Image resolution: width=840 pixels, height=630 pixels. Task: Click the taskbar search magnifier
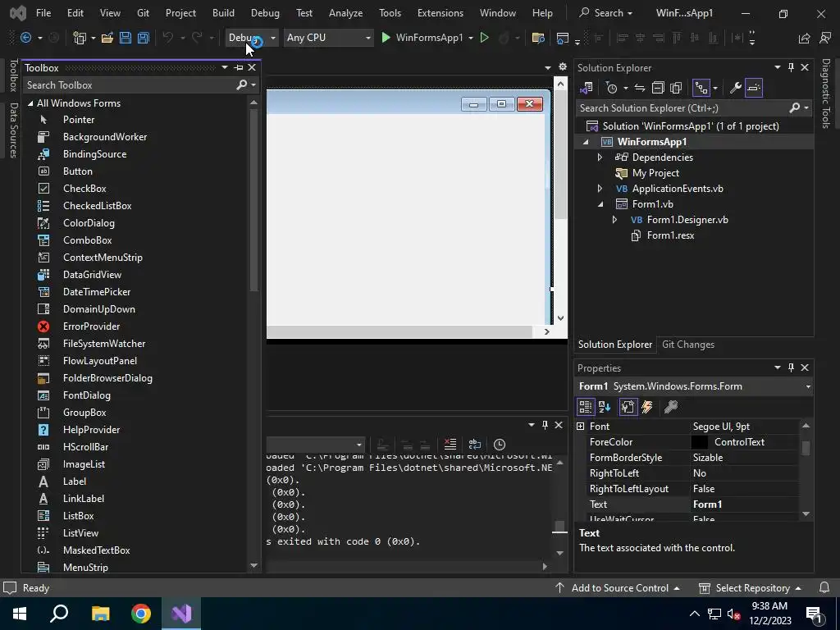pyautogui.click(x=59, y=614)
